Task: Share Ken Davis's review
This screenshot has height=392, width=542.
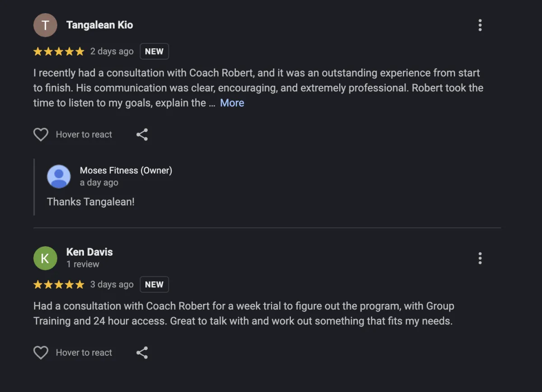Action: 142,353
